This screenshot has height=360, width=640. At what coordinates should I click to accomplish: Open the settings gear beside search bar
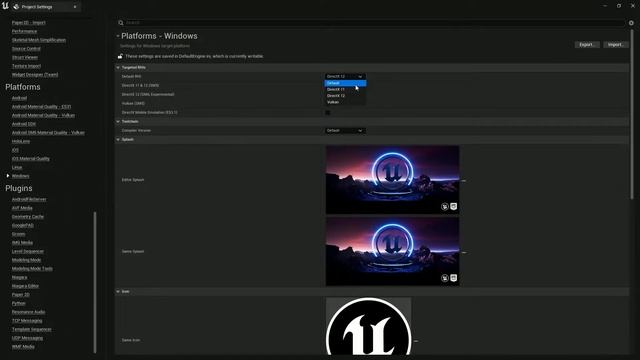click(x=631, y=23)
